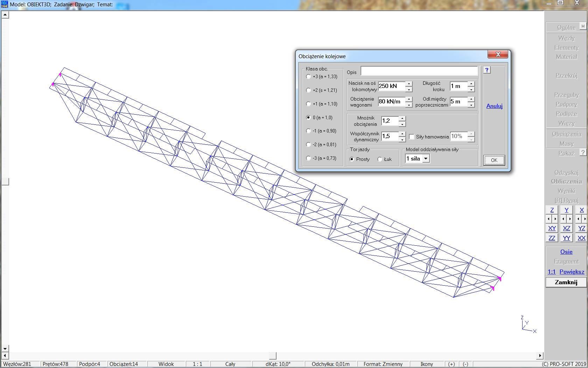Click Powiększ in the right panel
This screenshot has width=588, height=368.
coord(572,272)
